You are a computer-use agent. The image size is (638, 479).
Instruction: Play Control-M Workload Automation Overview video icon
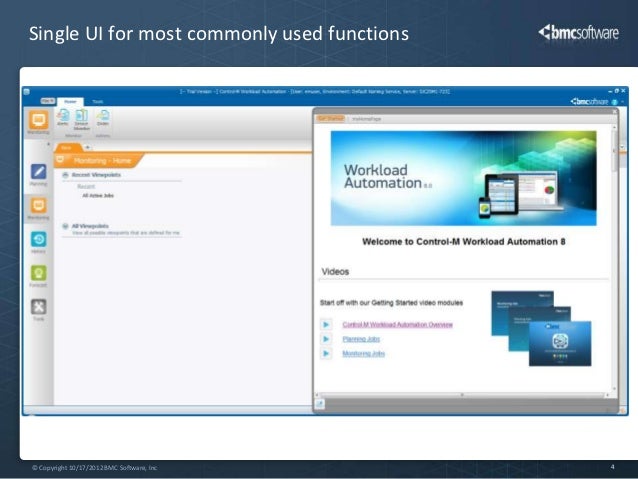326,325
